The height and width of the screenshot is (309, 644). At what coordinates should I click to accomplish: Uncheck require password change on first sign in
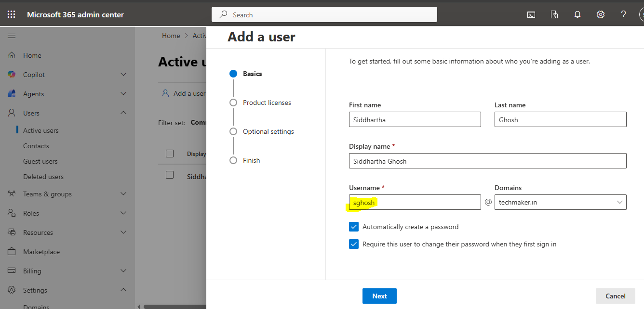354,244
